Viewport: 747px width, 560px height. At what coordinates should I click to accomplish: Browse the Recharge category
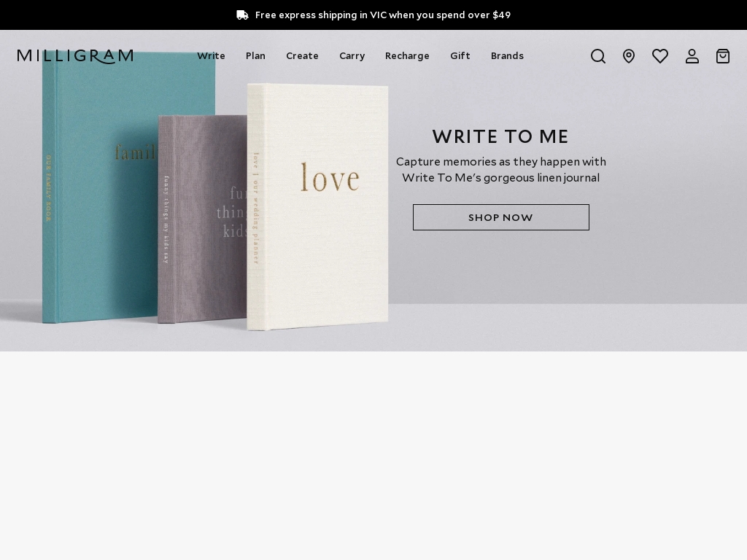pos(407,56)
